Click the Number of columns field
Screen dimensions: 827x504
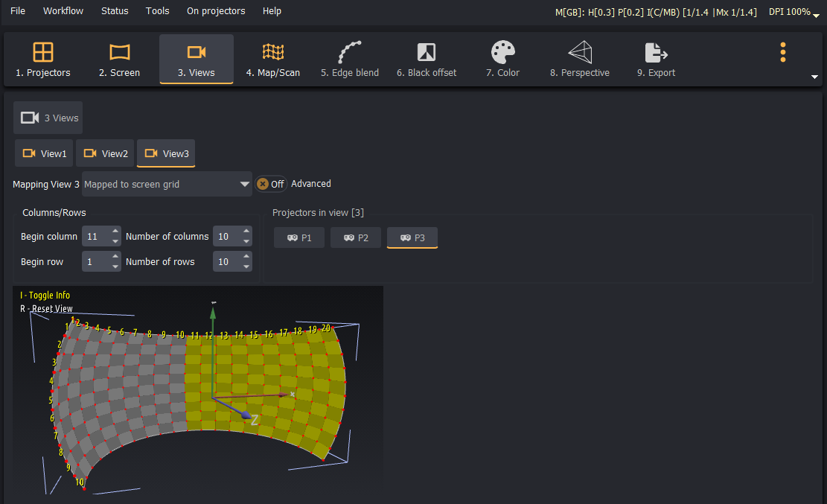click(x=227, y=237)
